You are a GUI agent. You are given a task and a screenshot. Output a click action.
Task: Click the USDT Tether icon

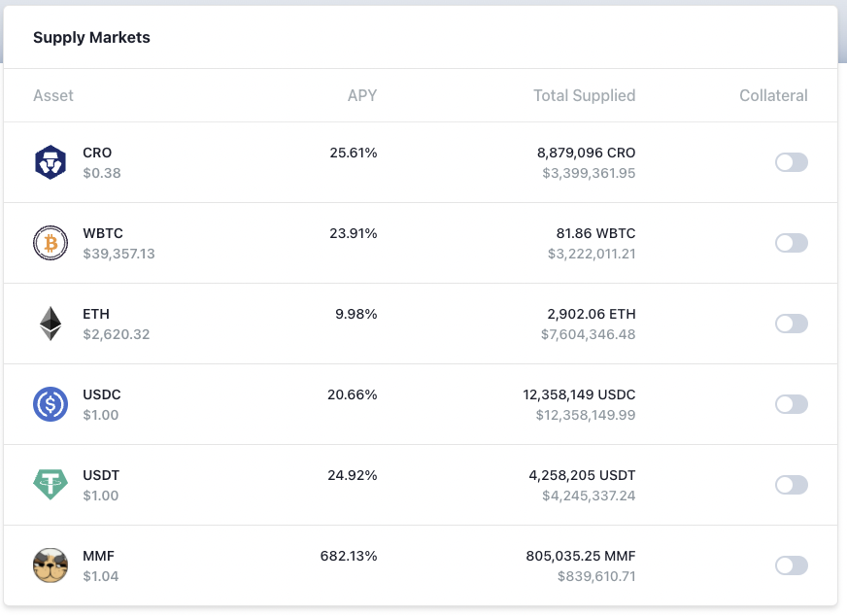51,484
